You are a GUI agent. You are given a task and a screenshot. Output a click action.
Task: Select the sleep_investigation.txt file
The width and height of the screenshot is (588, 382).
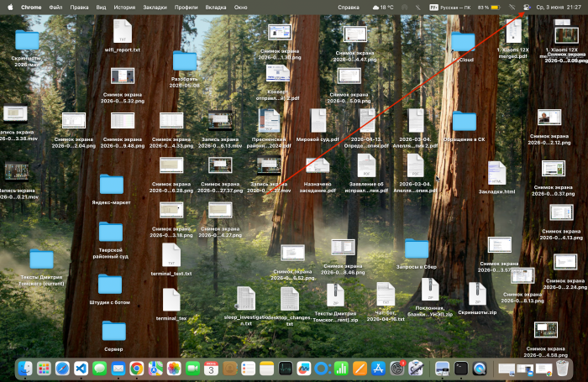tap(245, 306)
